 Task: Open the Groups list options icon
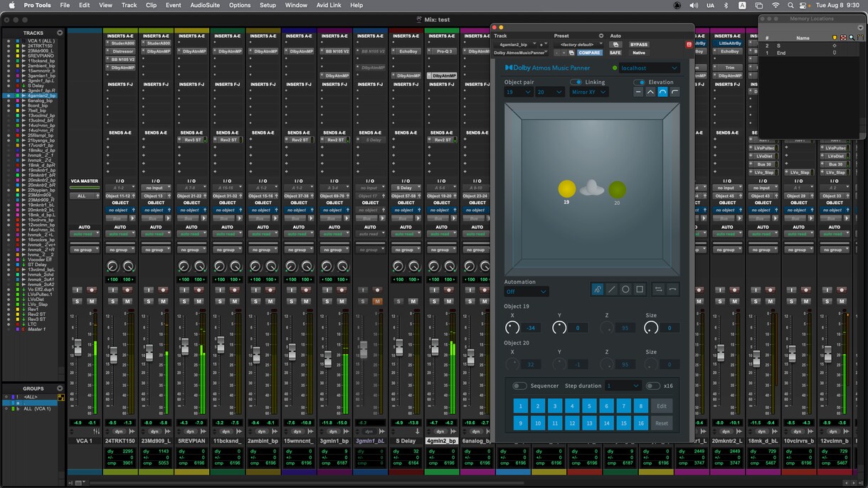pyautogui.click(x=60, y=388)
